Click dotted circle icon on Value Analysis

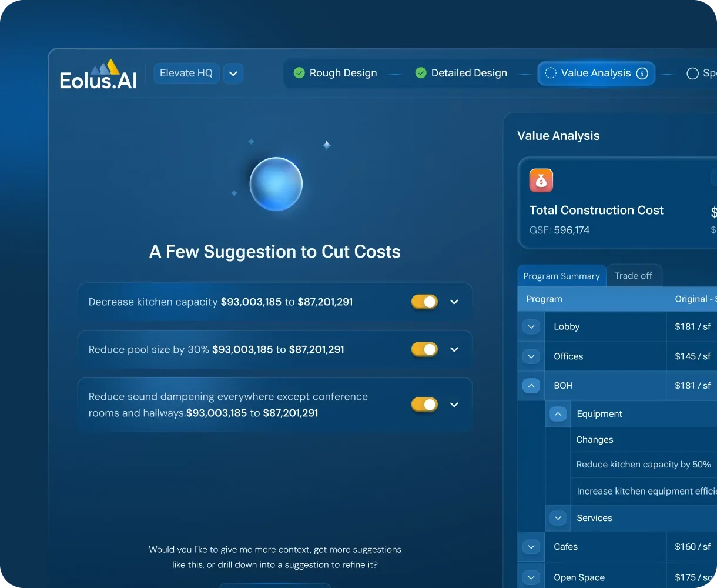(x=551, y=73)
